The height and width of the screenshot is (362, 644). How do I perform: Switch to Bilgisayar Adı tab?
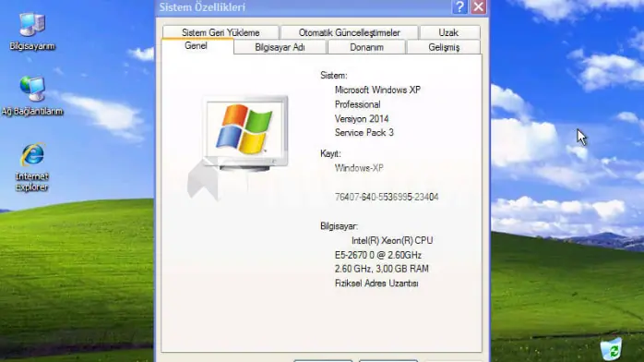tap(280, 47)
